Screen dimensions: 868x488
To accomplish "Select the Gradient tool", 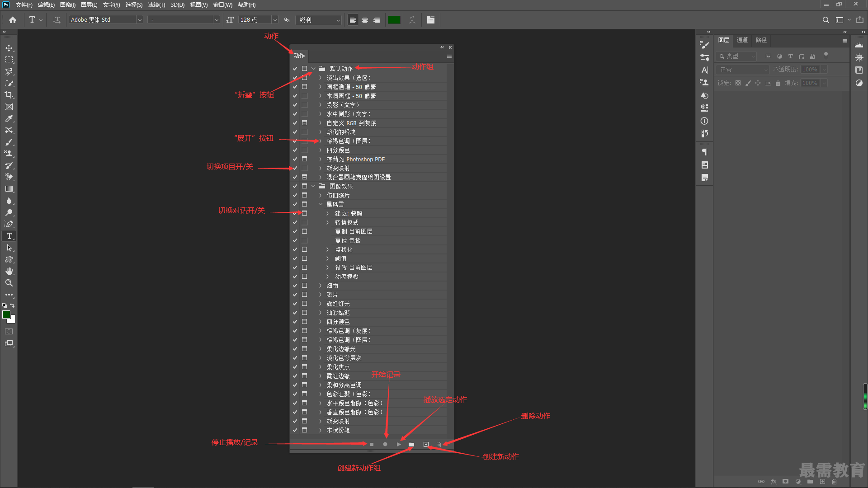I will [9, 189].
